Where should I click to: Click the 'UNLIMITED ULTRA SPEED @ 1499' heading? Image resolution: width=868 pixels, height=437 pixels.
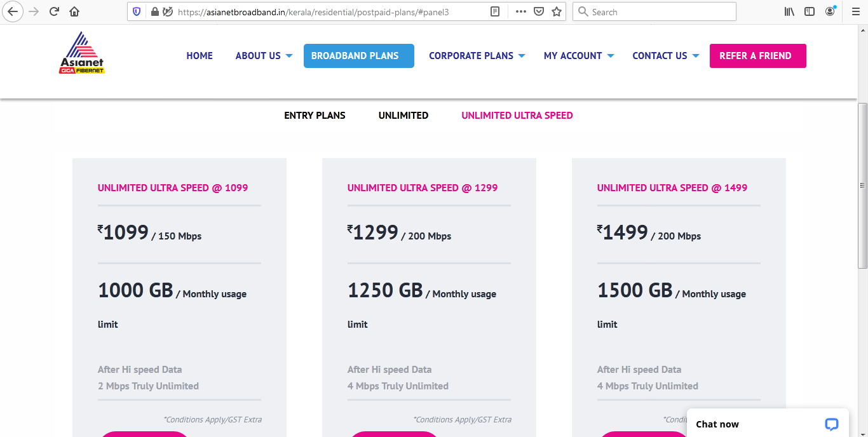[672, 188]
